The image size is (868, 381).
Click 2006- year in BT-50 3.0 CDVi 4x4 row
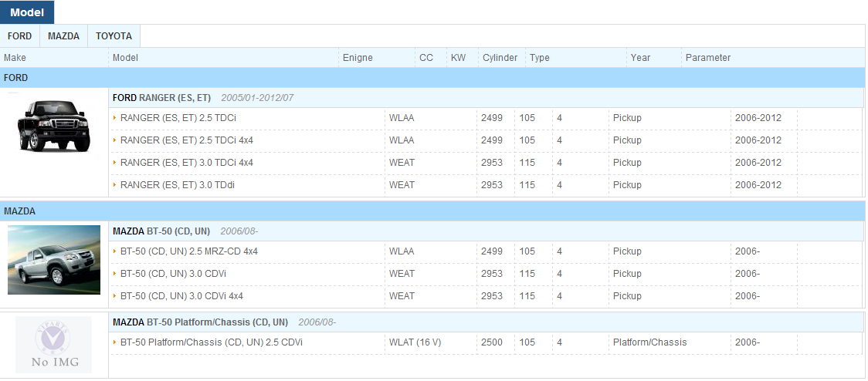[x=748, y=296]
